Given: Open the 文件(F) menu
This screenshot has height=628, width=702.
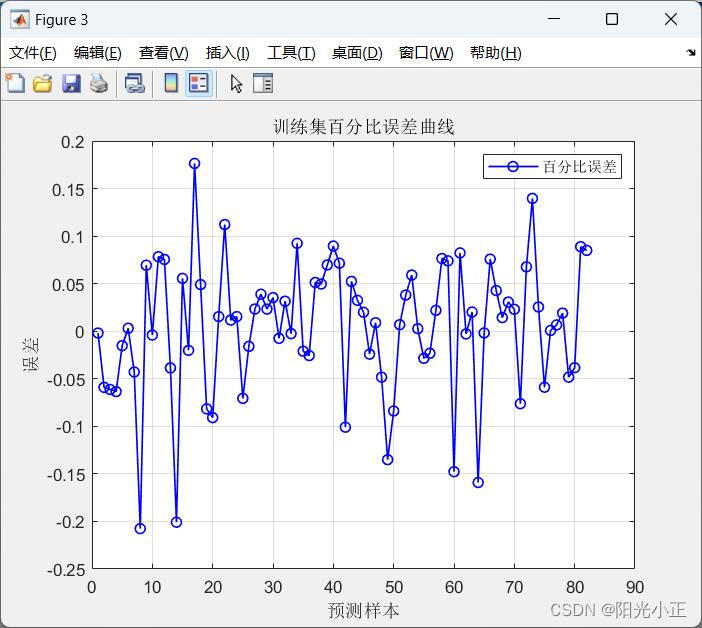Looking at the screenshot, I should 33,53.
